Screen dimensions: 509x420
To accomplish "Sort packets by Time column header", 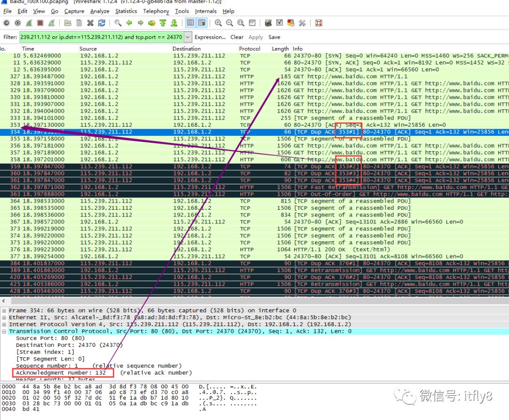I will click(49, 49).
